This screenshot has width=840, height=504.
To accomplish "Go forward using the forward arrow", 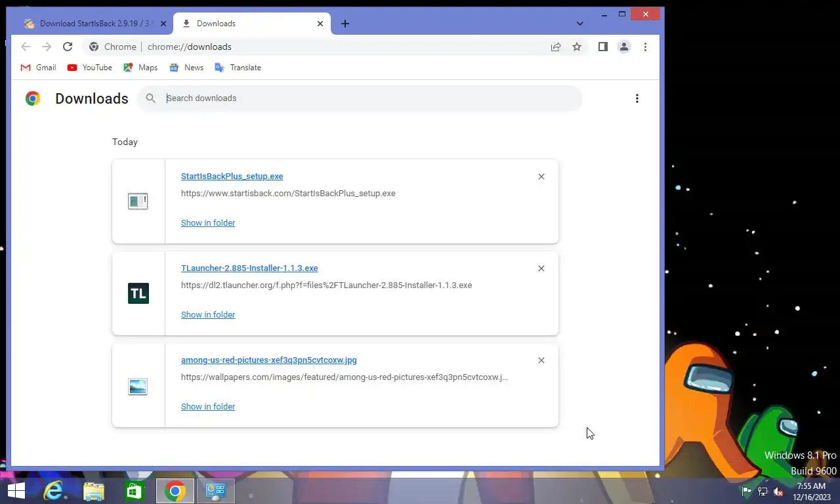I will coord(47,47).
